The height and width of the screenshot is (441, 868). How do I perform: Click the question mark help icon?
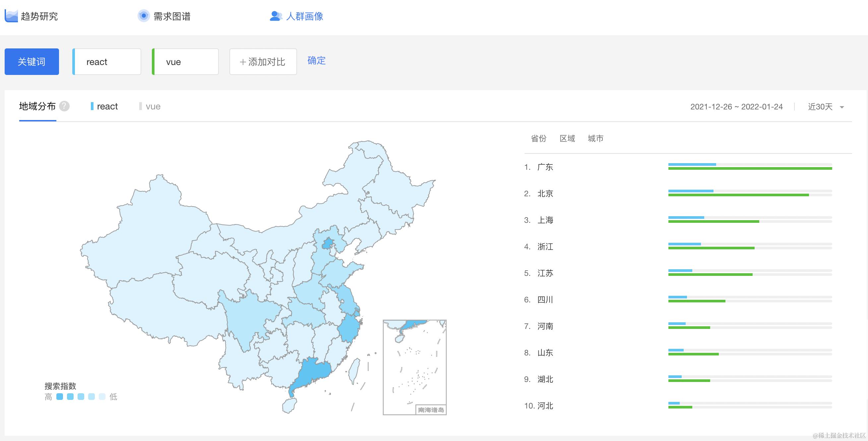coord(64,106)
